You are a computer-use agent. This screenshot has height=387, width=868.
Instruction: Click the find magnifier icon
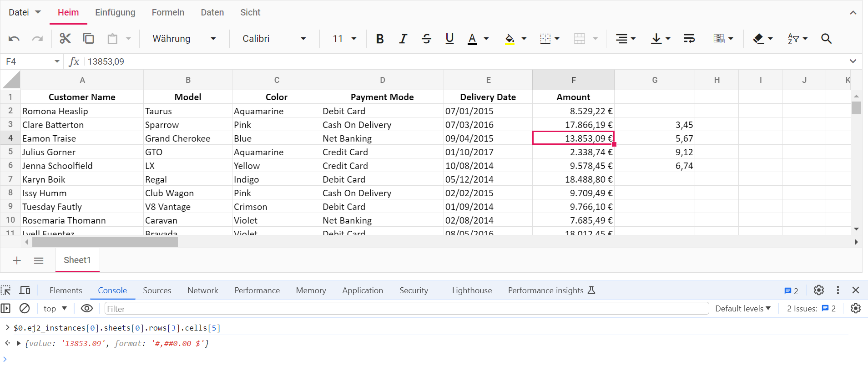coord(827,39)
